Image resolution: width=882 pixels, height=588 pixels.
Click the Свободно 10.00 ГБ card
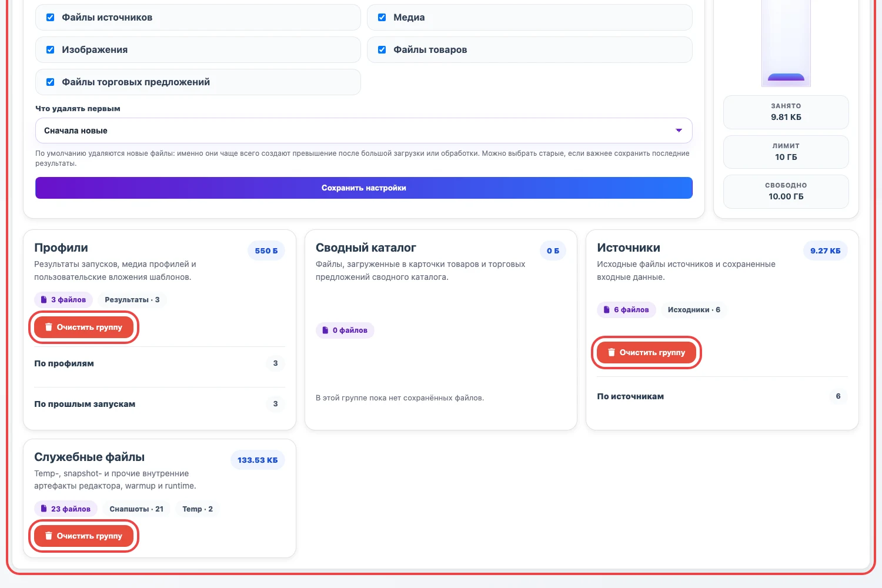click(786, 192)
